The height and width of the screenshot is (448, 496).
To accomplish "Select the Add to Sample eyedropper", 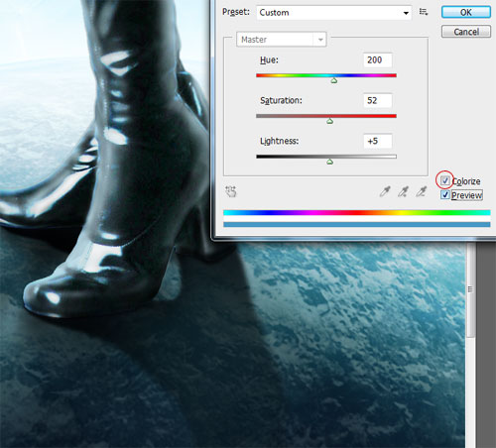I will 403,191.
